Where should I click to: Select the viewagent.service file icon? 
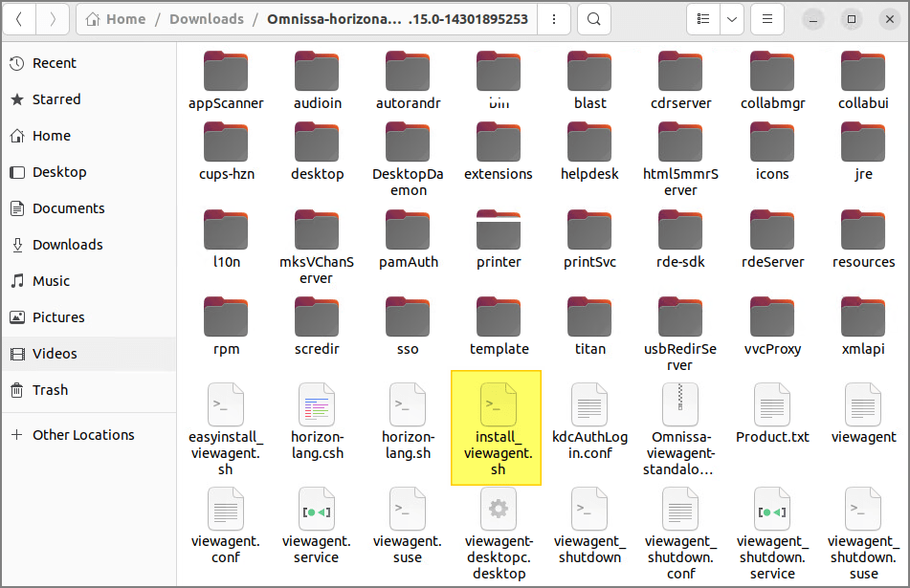[316, 510]
